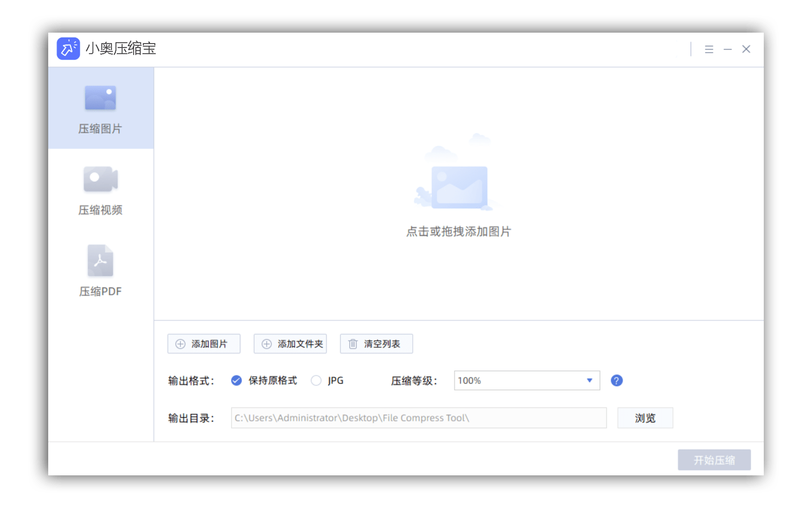The image size is (812, 508).
Task: Click the plus icon on 添加文件夹
Action: point(267,344)
